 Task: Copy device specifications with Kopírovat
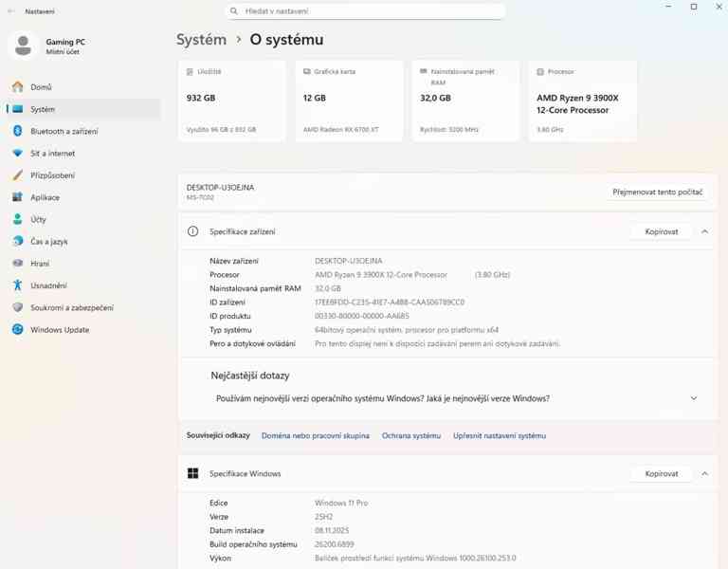(661, 231)
